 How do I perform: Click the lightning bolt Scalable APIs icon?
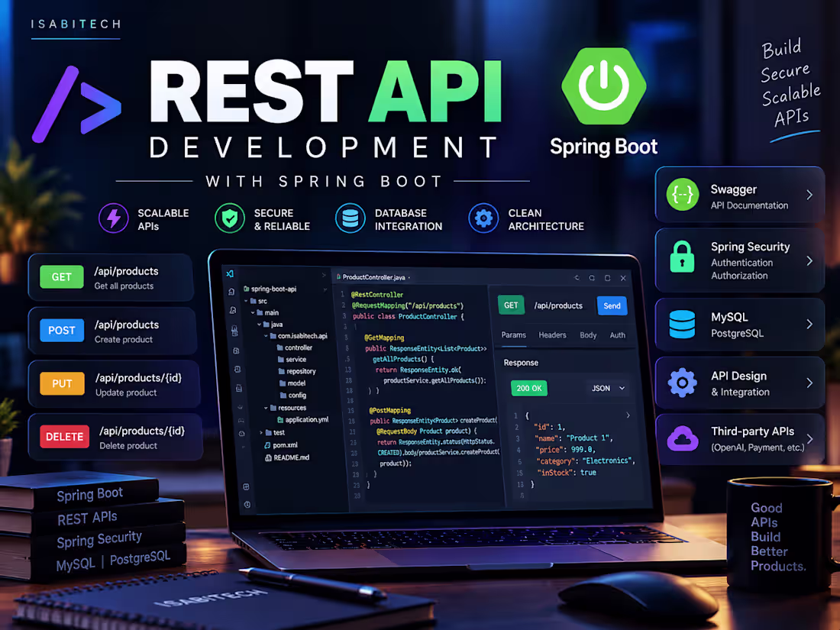pos(114,218)
